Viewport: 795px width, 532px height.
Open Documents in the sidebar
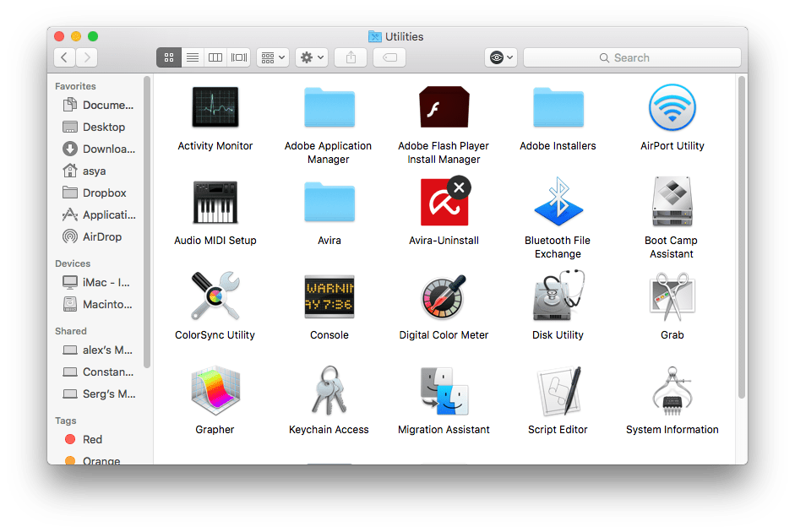99,105
